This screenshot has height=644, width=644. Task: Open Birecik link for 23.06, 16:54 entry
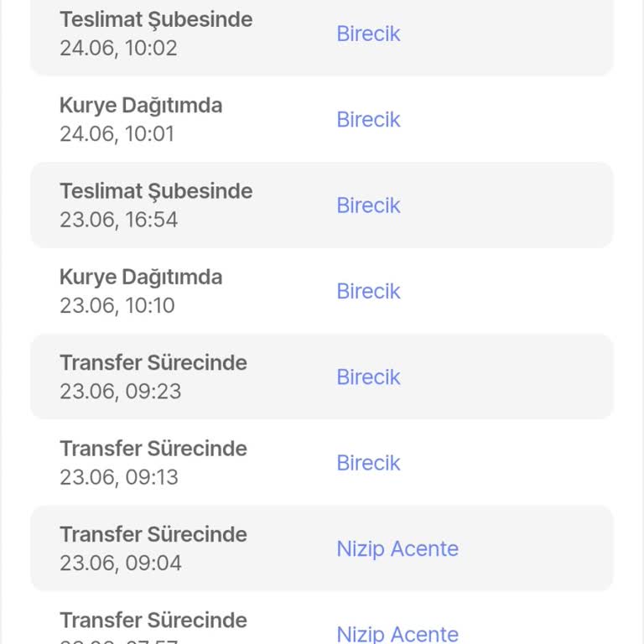(368, 205)
